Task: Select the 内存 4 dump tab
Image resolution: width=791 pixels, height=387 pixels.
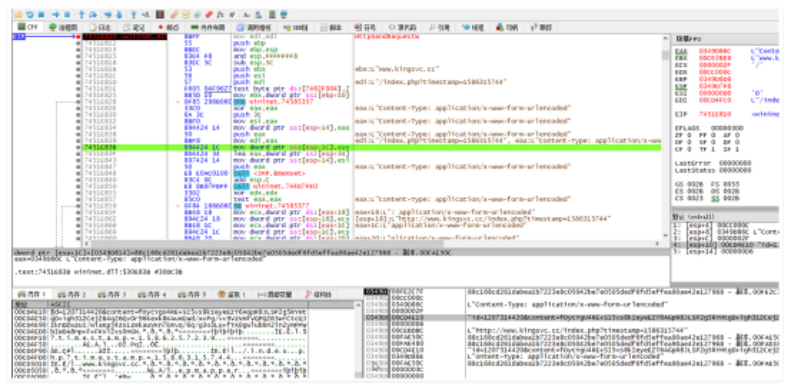Action: click(151, 294)
